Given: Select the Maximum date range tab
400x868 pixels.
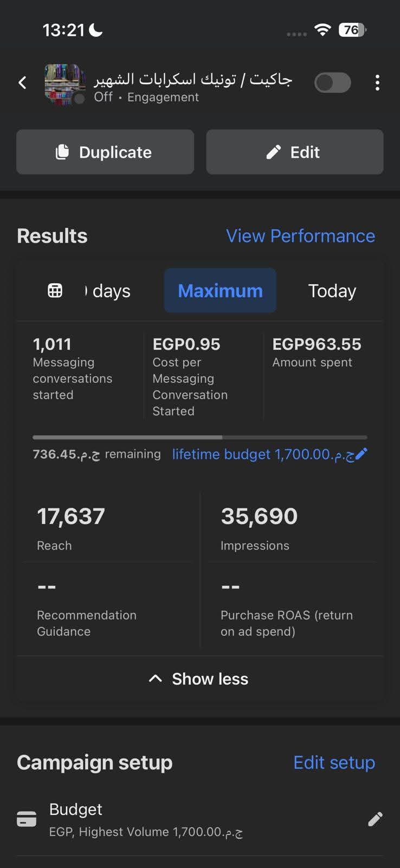Looking at the screenshot, I should [x=220, y=291].
